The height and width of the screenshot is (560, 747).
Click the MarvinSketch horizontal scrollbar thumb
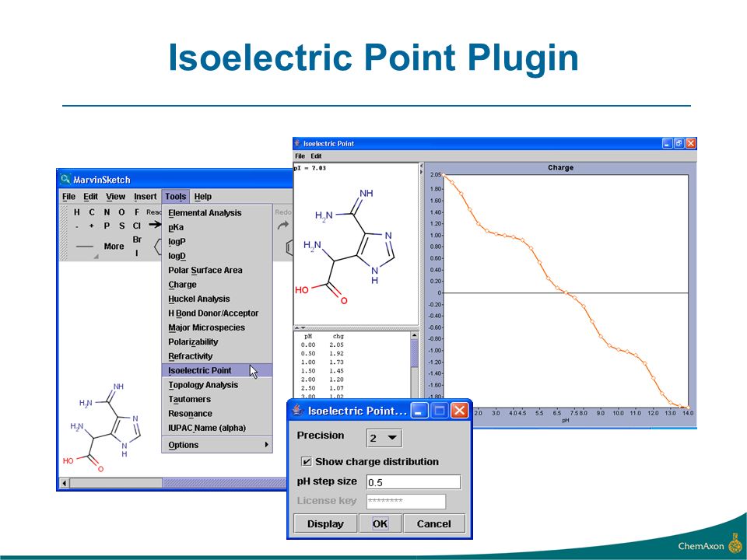point(116,483)
